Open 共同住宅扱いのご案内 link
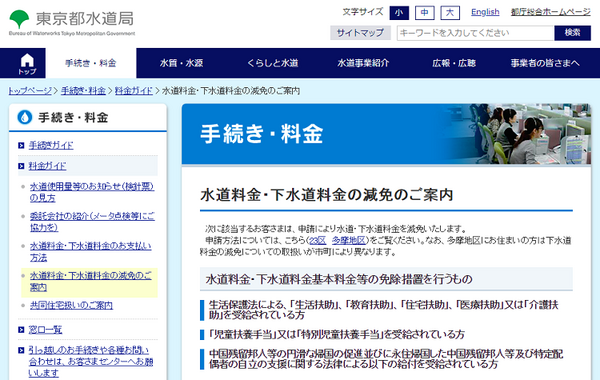The image size is (600, 380). point(71,305)
